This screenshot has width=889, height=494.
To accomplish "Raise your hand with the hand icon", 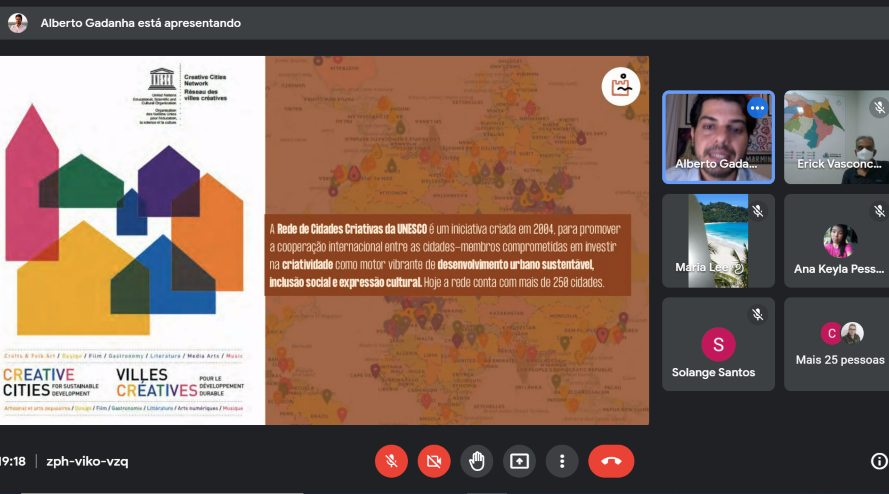I will (477, 461).
